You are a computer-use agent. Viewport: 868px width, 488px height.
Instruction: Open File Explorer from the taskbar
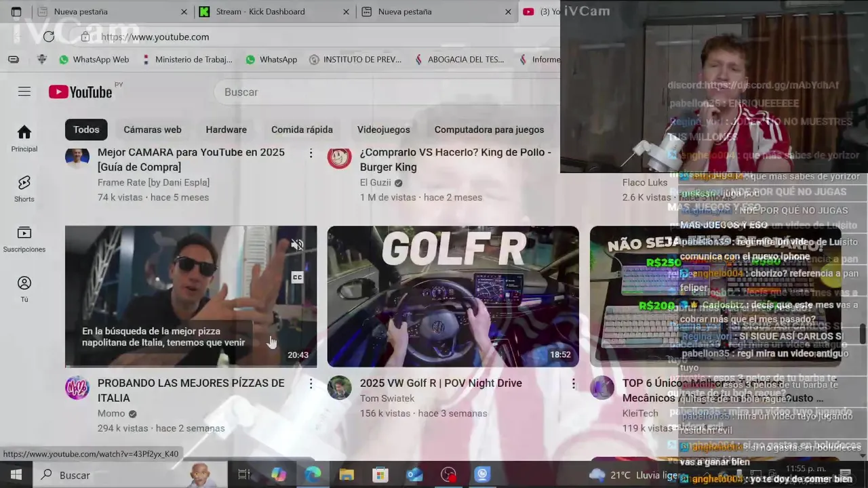point(347,474)
